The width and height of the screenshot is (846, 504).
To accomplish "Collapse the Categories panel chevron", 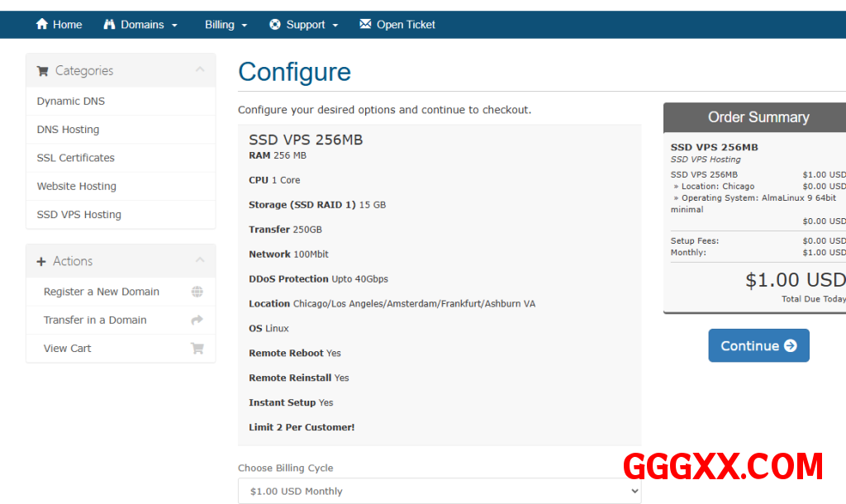I will [200, 70].
